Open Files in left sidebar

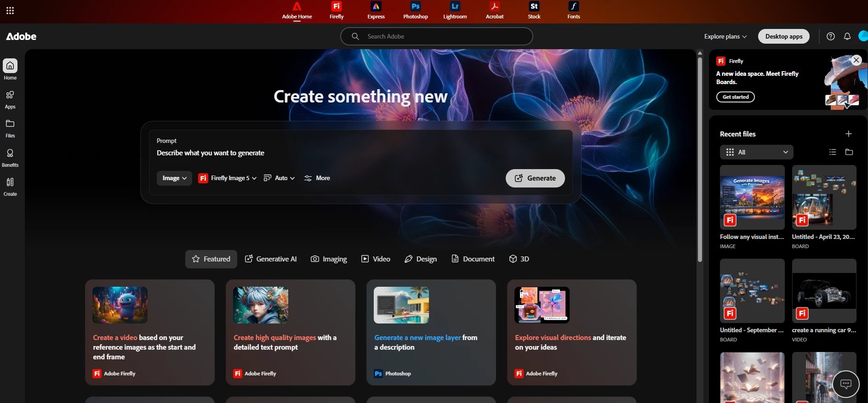pos(10,128)
